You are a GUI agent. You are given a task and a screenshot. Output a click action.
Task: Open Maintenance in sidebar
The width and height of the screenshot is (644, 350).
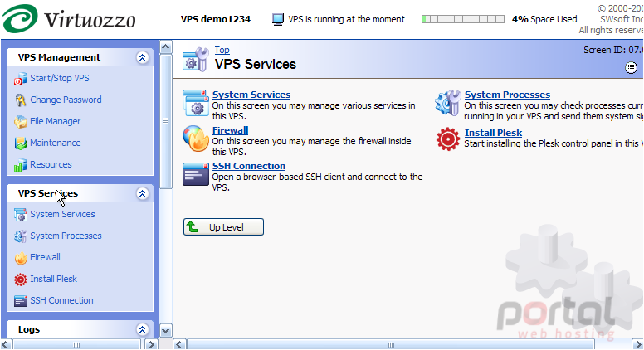point(55,143)
